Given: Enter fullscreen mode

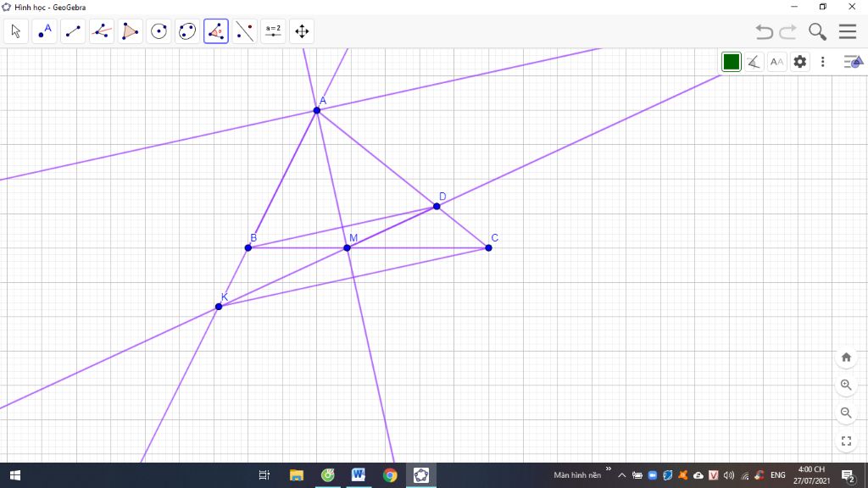Looking at the screenshot, I should 846,441.
